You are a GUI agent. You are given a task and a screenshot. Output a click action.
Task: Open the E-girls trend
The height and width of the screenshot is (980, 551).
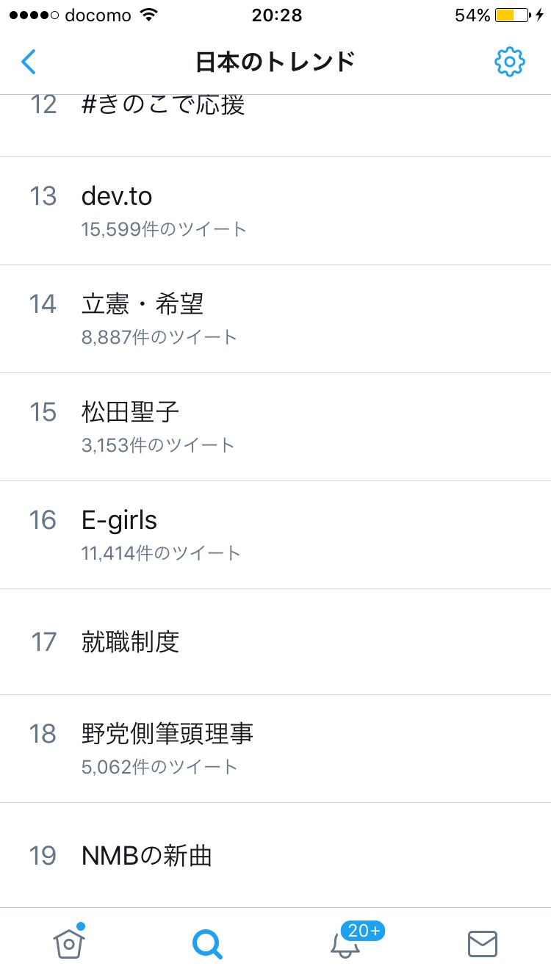coord(119,519)
